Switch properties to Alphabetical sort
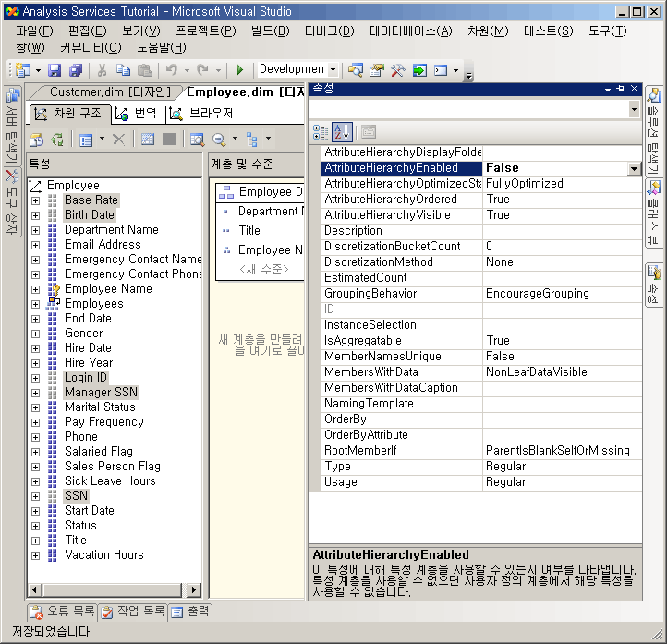The width and height of the screenshot is (667, 644). click(x=342, y=132)
